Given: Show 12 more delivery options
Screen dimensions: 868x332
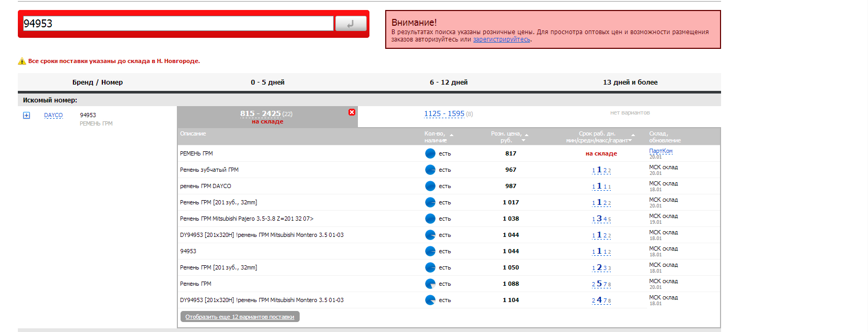Looking at the screenshot, I should (x=240, y=317).
